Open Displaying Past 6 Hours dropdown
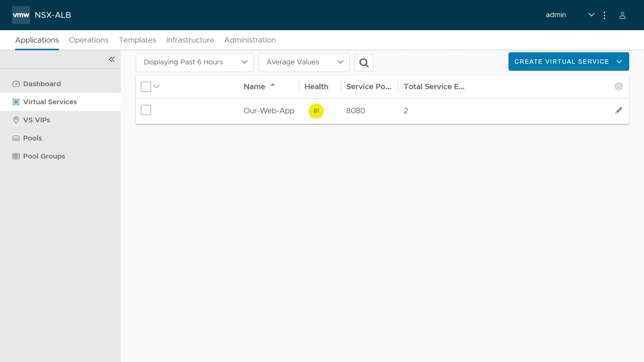This screenshot has width=644, height=362. [x=195, y=62]
